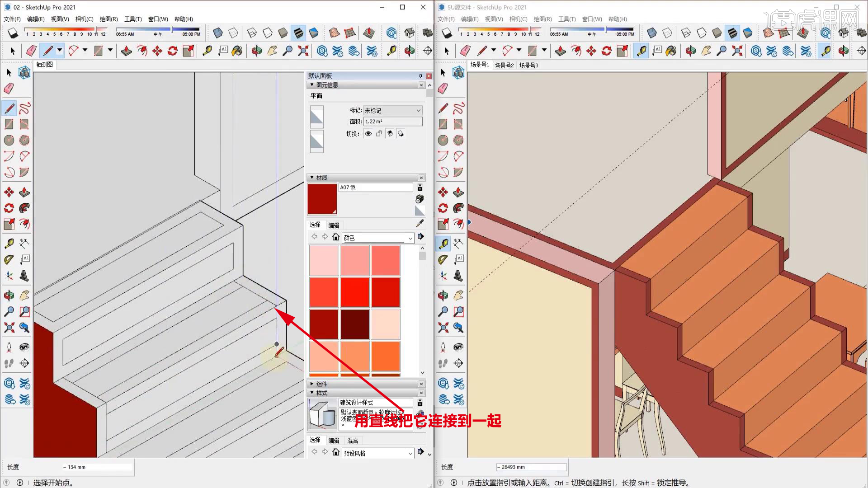
Task: Pick the darkest maroon color swatch
Action: tap(355, 324)
